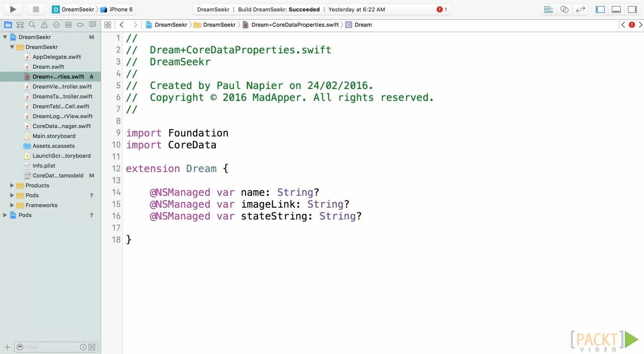This screenshot has width=644, height=354.
Task: Jump to the next issue
Action: coord(640,25)
